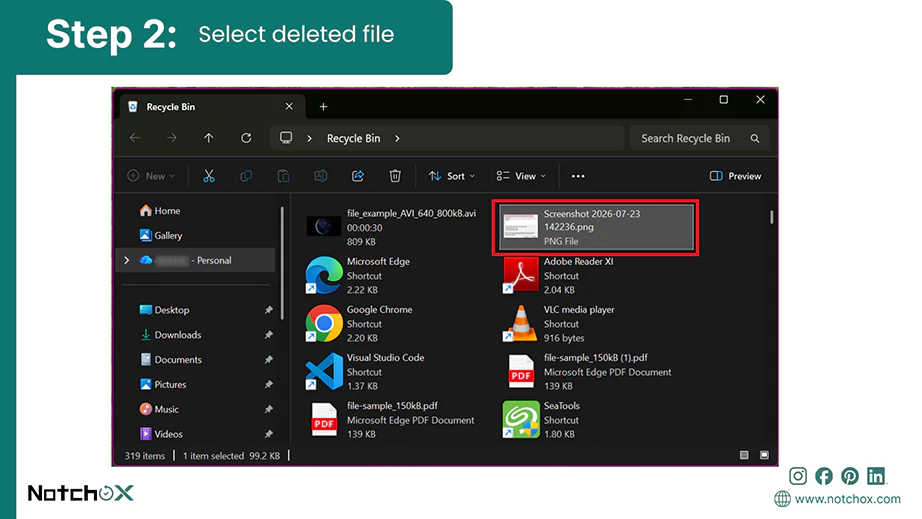Expand the OneDrive Personal tree node
922x519 pixels.
pos(126,260)
